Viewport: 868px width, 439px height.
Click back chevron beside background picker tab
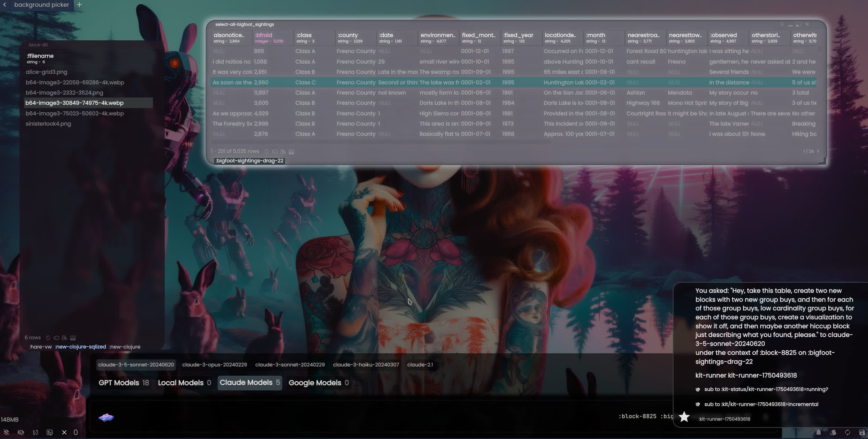(5, 5)
